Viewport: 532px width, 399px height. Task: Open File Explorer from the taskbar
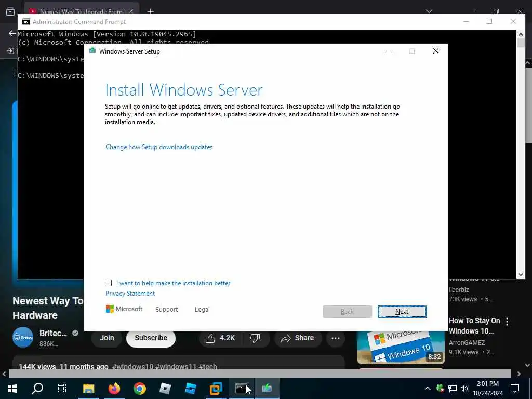click(88, 389)
